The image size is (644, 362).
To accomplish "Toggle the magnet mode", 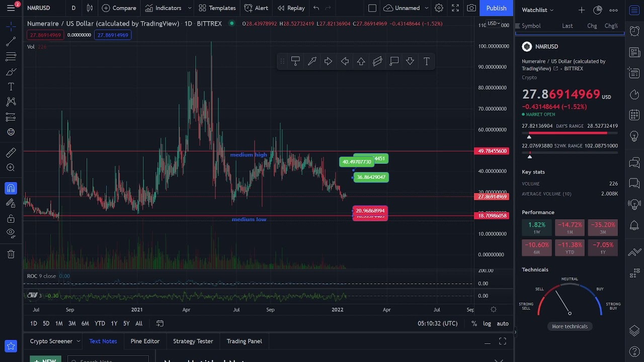I will click(x=11, y=188).
